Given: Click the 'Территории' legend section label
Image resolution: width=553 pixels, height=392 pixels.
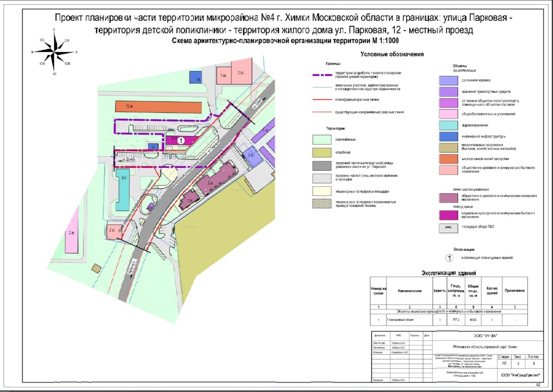Looking at the screenshot, I should pos(335,129).
